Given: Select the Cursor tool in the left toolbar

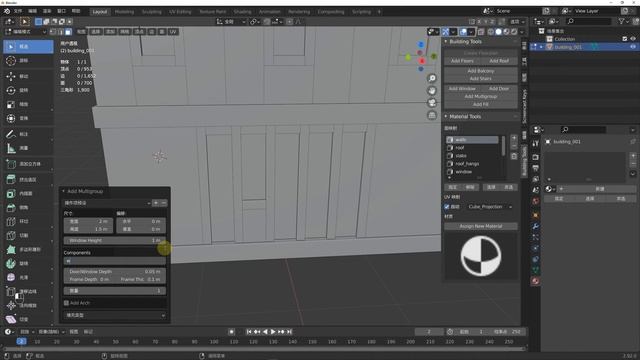Looking at the screenshot, I should [x=28, y=60].
